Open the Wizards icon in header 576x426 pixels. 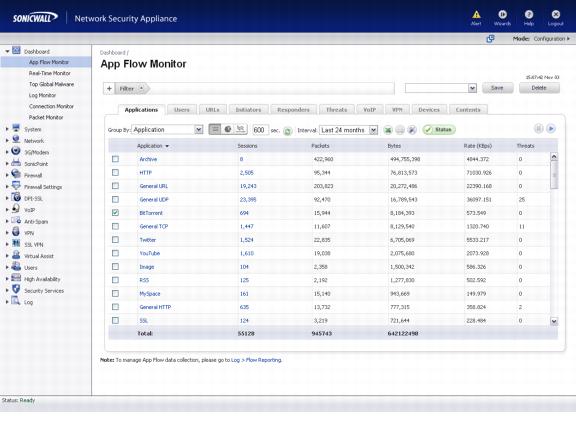502,15
